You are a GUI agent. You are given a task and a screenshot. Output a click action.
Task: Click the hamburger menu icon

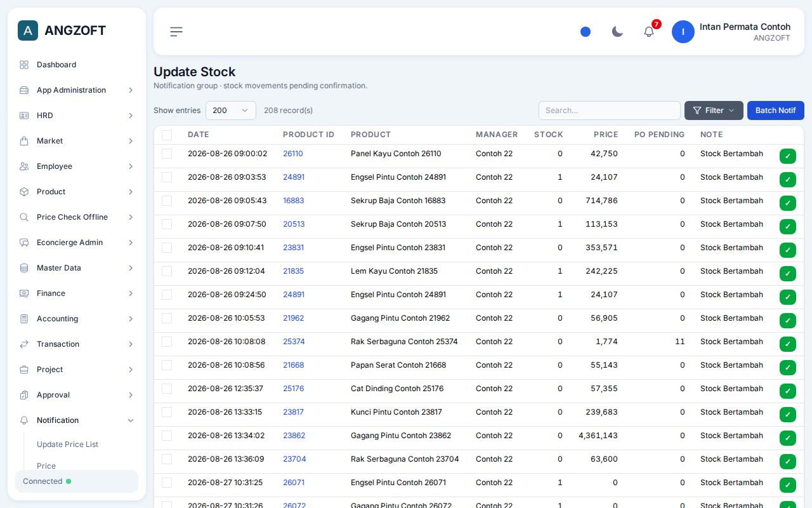tap(176, 32)
